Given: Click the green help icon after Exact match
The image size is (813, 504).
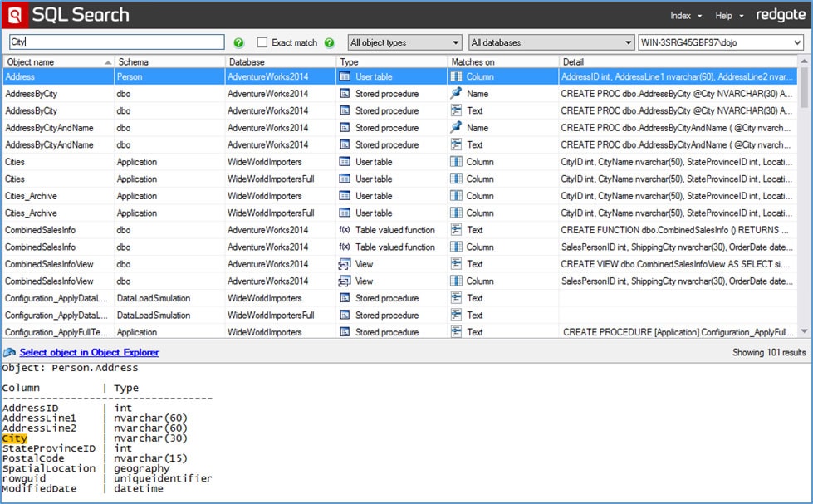Looking at the screenshot, I should point(329,43).
